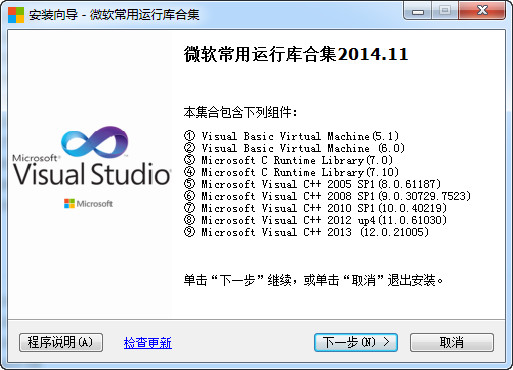
Task: Follow the 检查更新 check updates link
Action: tap(148, 343)
